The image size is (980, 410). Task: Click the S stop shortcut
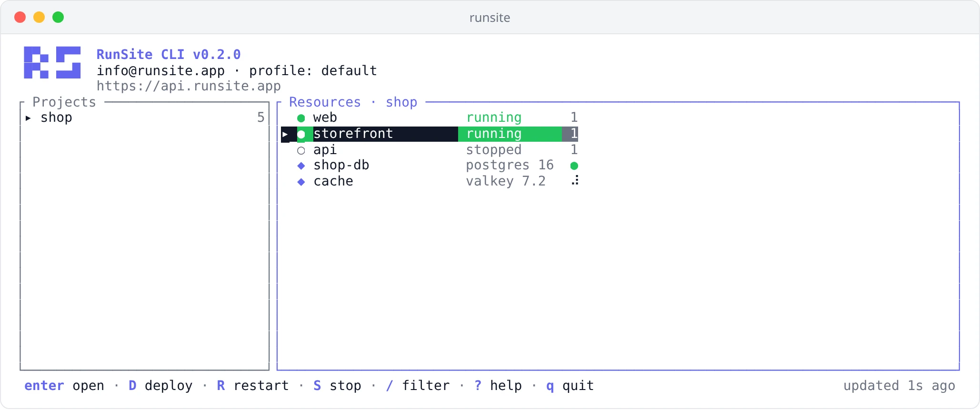click(337, 386)
